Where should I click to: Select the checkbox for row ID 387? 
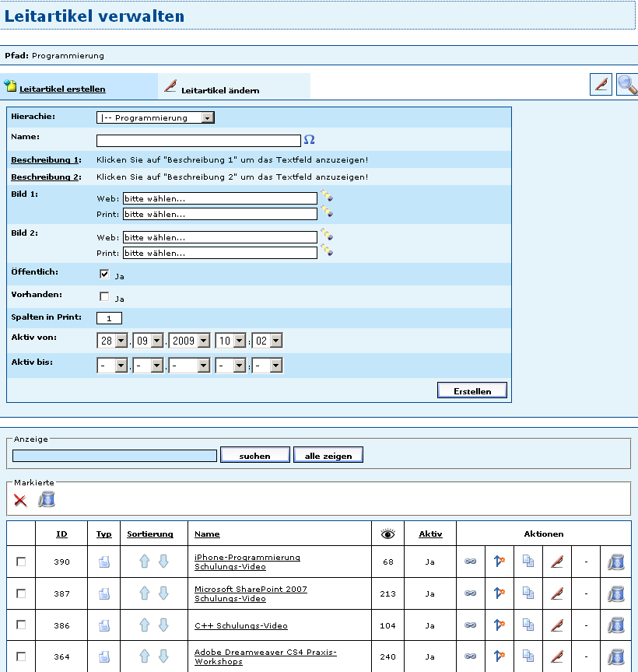pos(21,593)
